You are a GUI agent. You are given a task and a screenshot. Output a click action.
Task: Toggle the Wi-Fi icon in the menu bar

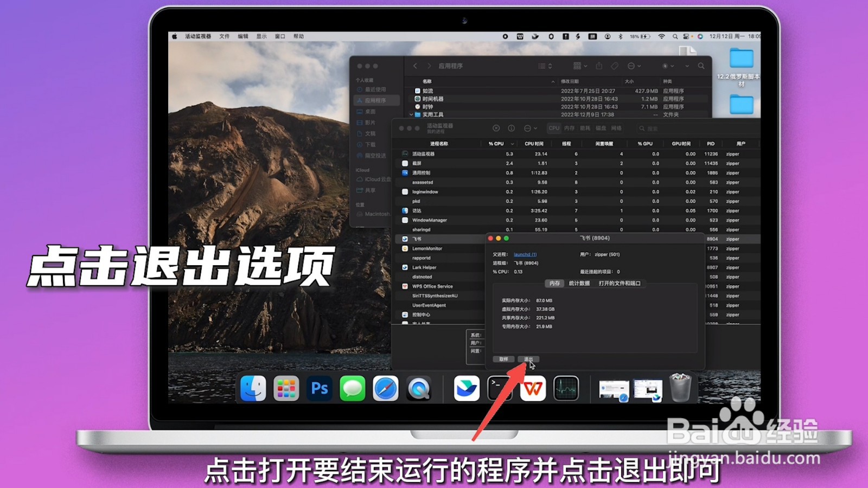click(661, 36)
